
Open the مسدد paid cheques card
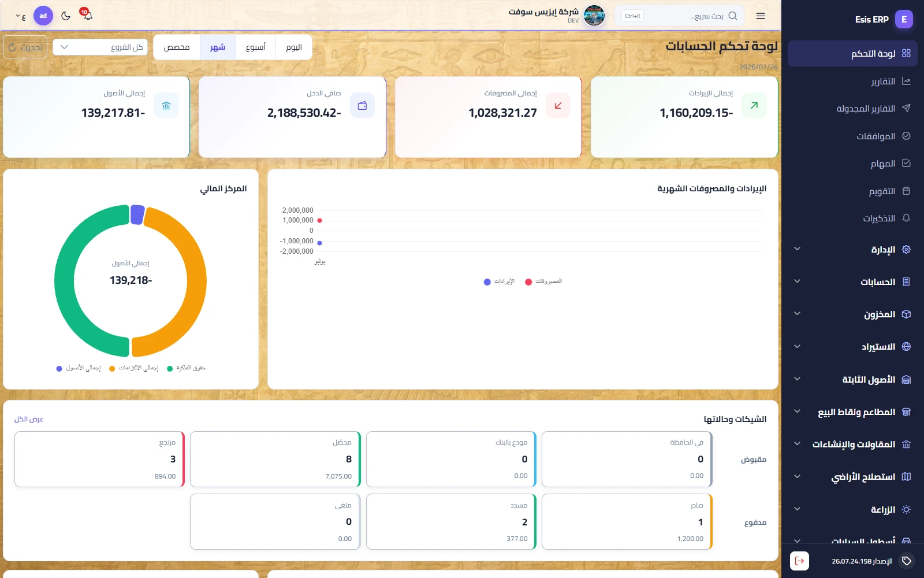click(x=451, y=521)
